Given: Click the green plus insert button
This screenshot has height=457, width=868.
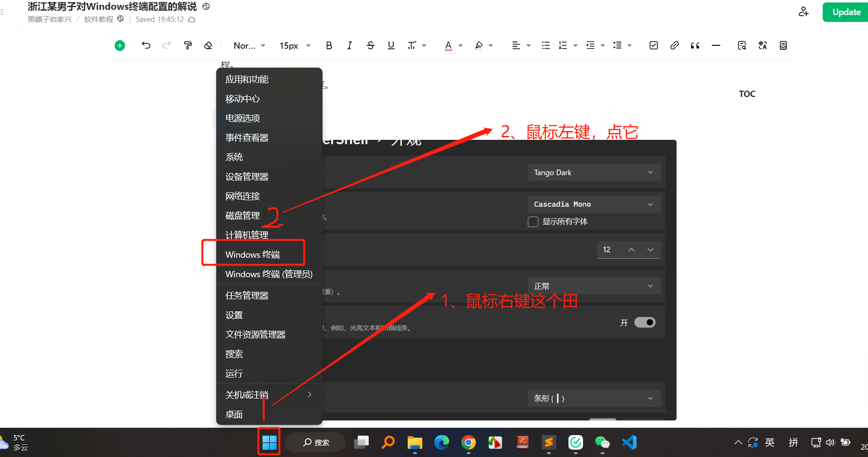Looking at the screenshot, I should [120, 45].
